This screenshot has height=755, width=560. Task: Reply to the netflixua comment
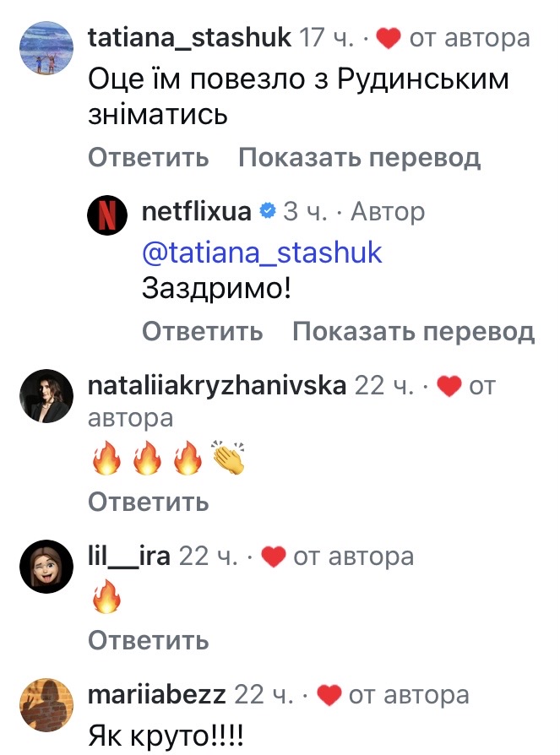tap(202, 332)
